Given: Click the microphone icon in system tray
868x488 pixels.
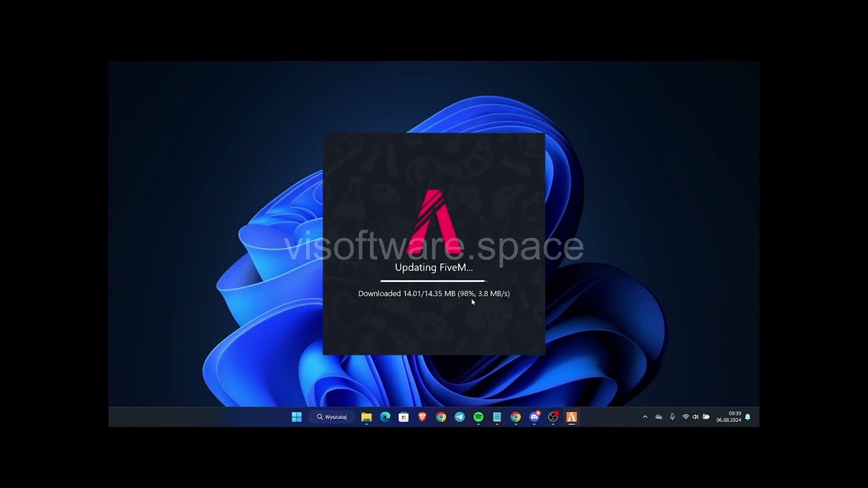Looking at the screenshot, I should pos(672,417).
